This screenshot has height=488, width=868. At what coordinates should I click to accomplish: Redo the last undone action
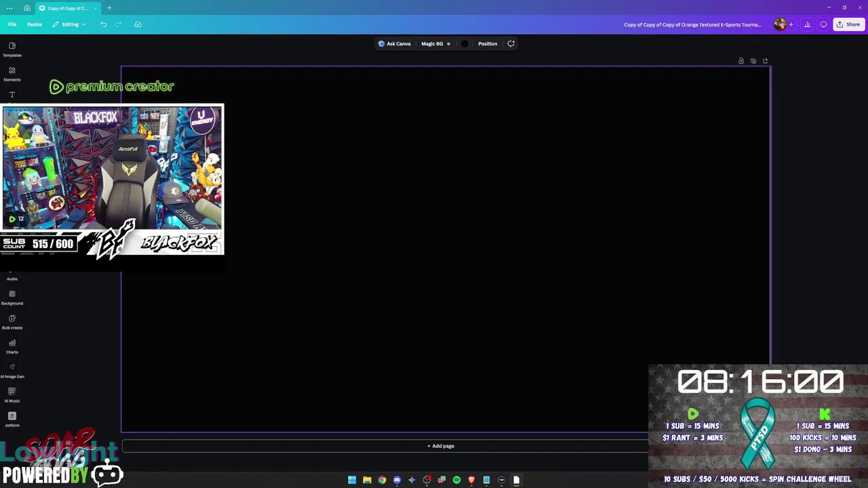point(118,24)
